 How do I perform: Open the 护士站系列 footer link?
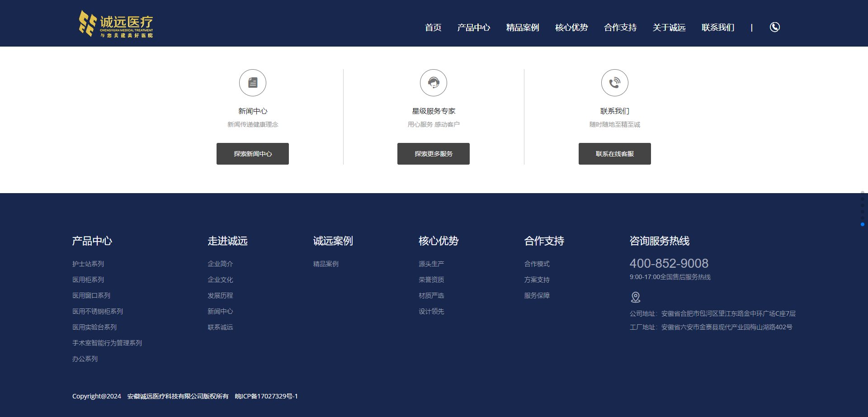click(88, 264)
